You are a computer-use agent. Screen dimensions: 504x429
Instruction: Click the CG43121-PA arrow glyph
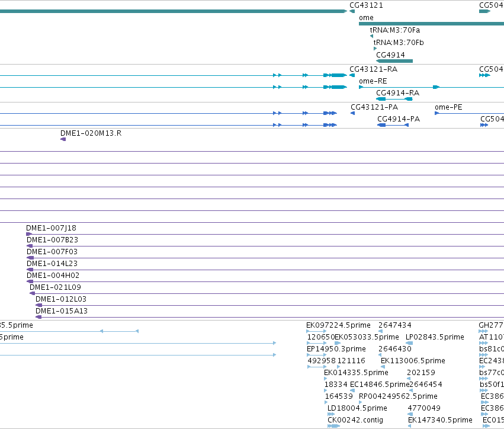[x=352, y=113]
